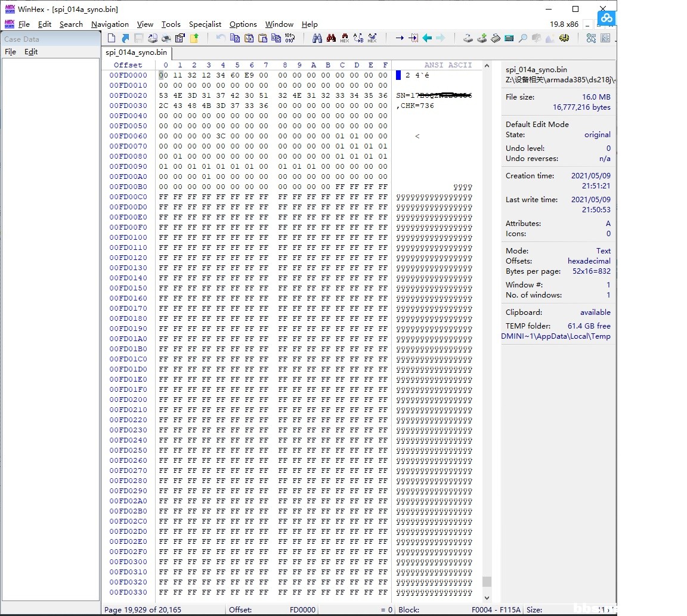Open the Specialist menu
The width and height of the screenshot is (687, 616).
[205, 24]
